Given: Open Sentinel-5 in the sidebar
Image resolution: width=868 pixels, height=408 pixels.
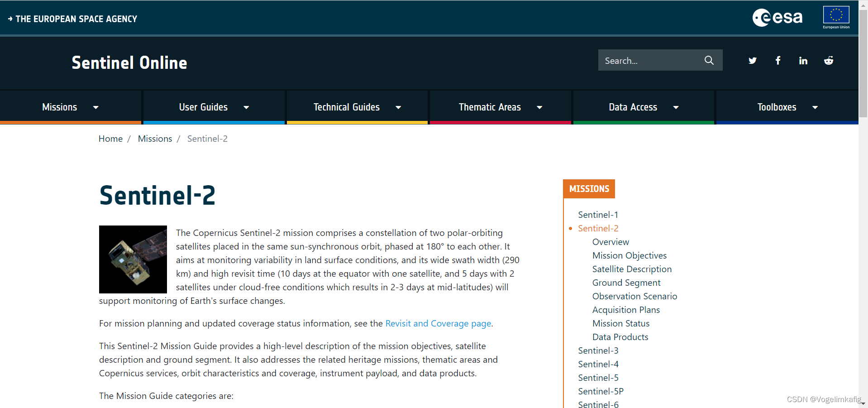Looking at the screenshot, I should 598,378.
